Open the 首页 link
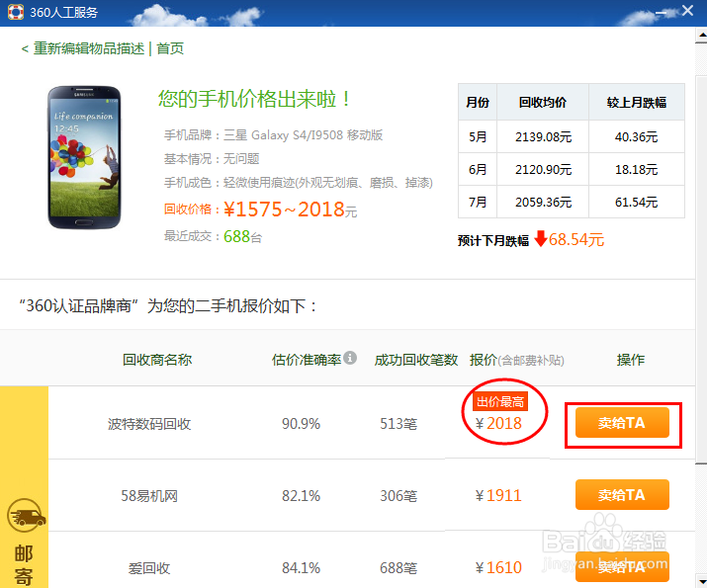707x588 pixels. [x=170, y=48]
